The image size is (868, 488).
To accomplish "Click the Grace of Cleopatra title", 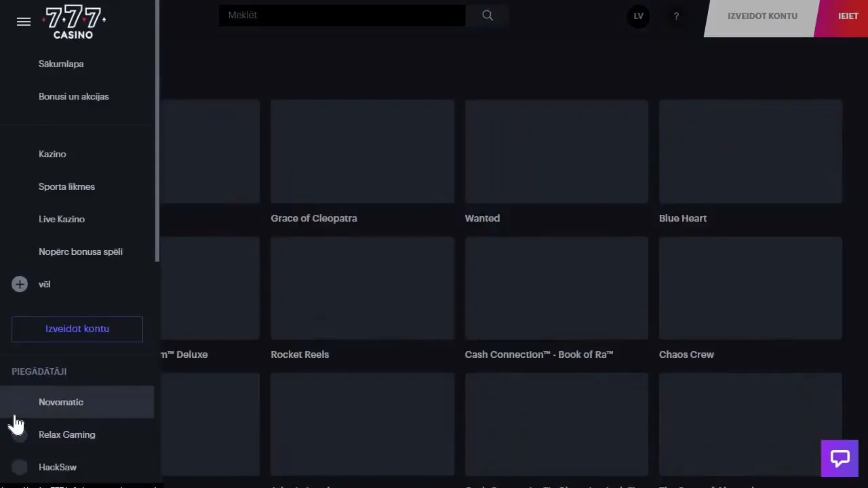I will (x=314, y=218).
